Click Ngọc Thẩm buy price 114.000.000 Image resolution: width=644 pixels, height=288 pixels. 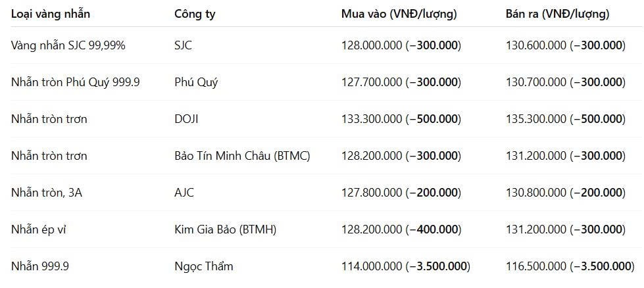tap(372, 267)
